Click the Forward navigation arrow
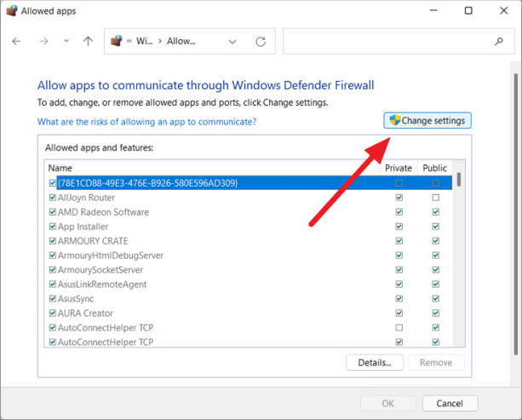522x420 pixels. pyautogui.click(x=44, y=42)
